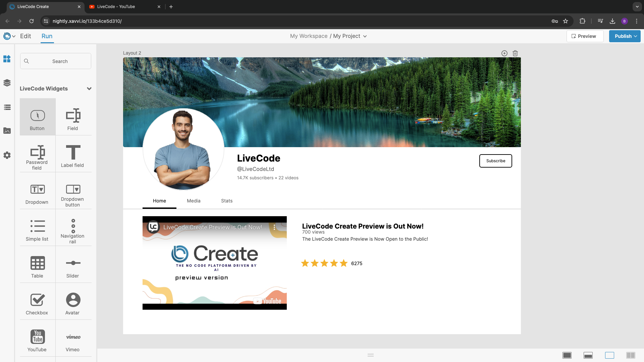Select the Checkbox widget
Image resolution: width=644 pixels, height=362 pixels.
pos(37,300)
